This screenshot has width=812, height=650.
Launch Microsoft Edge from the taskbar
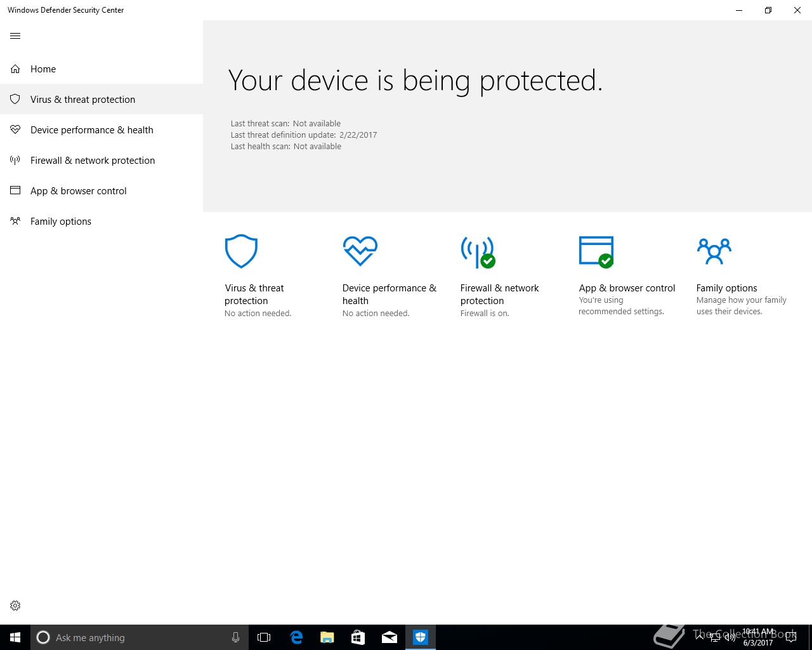tap(296, 637)
